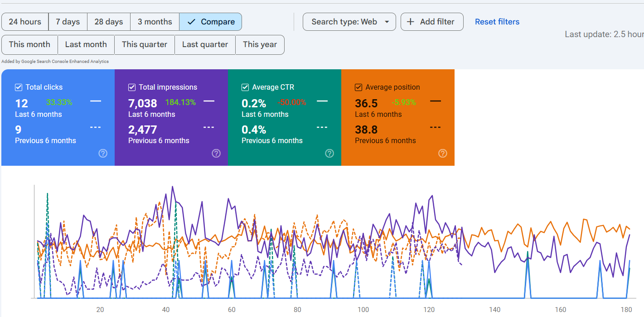Choose the Last quarter preset

tap(205, 44)
